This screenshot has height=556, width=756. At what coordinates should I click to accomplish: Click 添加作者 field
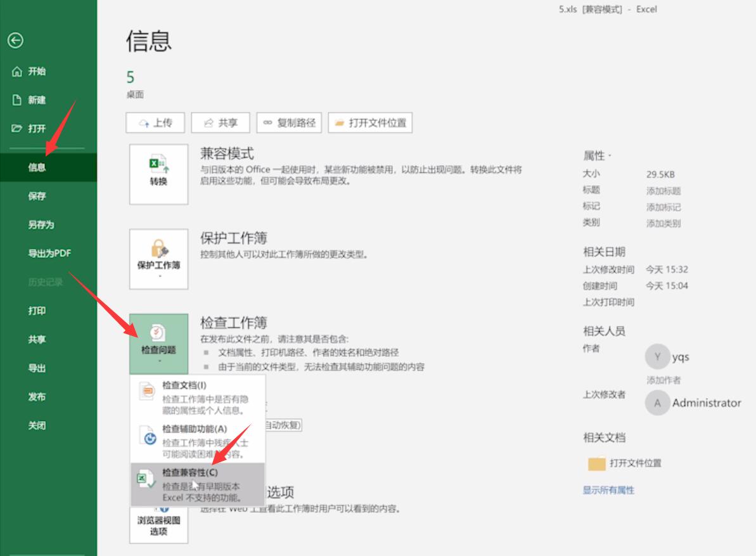click(x=663, y=380)
